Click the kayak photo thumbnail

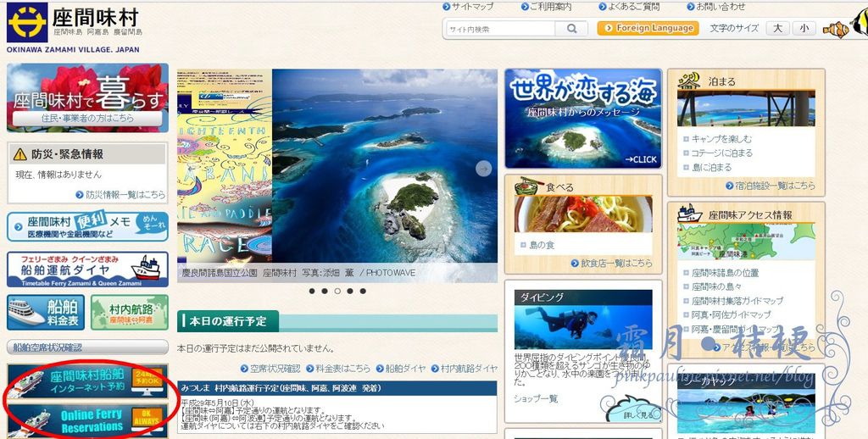(746, 411)
